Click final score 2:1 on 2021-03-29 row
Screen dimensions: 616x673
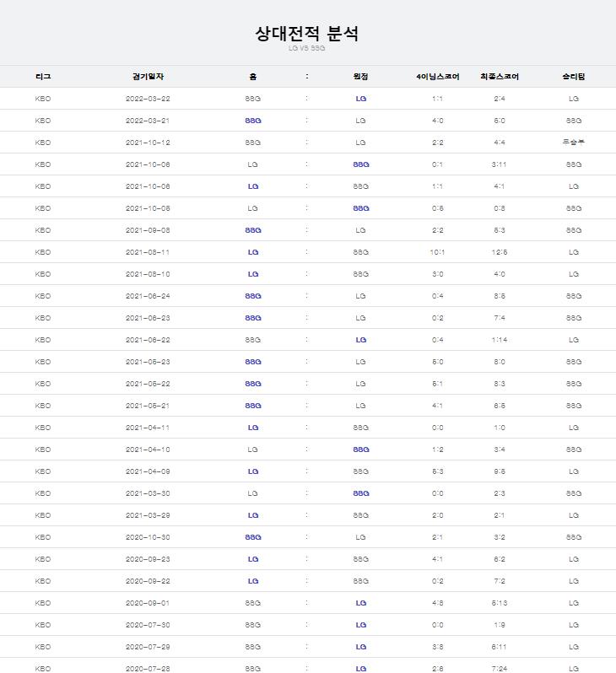tap(500, 515)
